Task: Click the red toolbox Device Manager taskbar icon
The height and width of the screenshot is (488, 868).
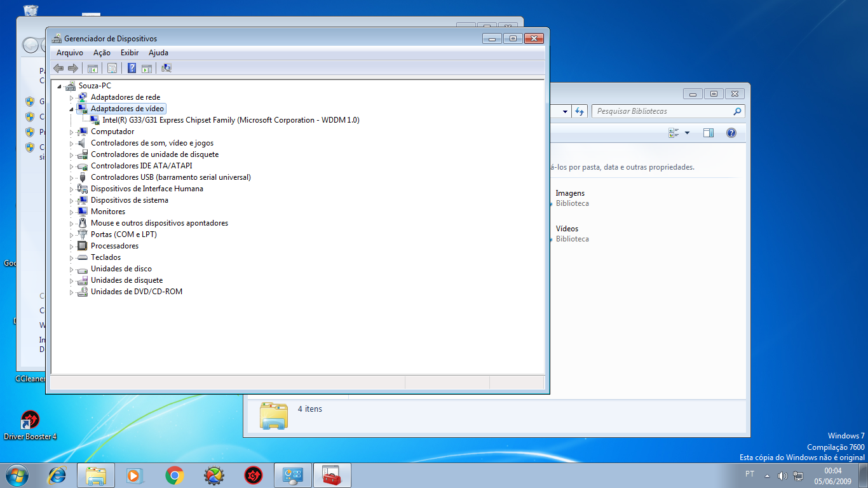Action: [x=332, y=475]
